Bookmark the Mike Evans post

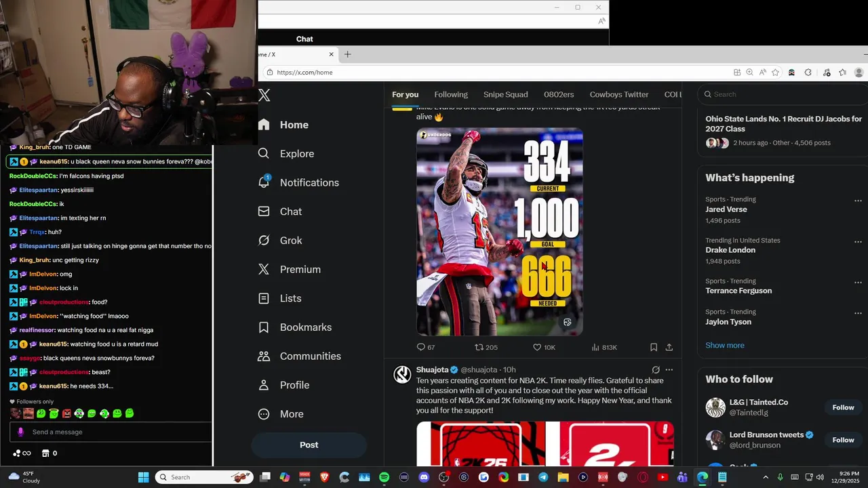point(654,347)
